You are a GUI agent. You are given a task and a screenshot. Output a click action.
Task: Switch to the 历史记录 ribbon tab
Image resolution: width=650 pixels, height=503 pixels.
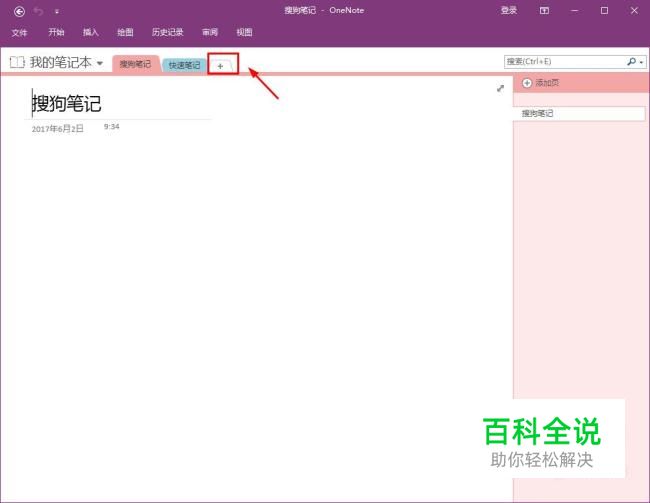click(x=167, y=32)
